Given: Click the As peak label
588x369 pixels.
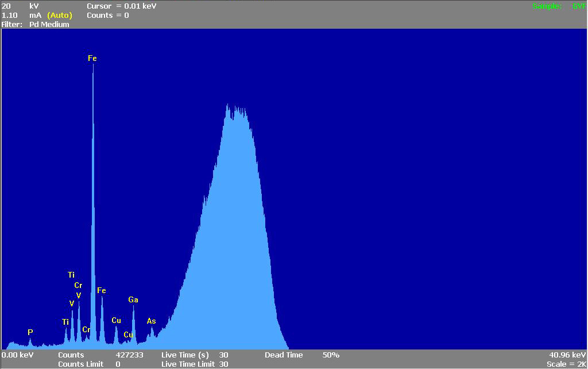Looking at the screenshot, I should tap(152, 321).
